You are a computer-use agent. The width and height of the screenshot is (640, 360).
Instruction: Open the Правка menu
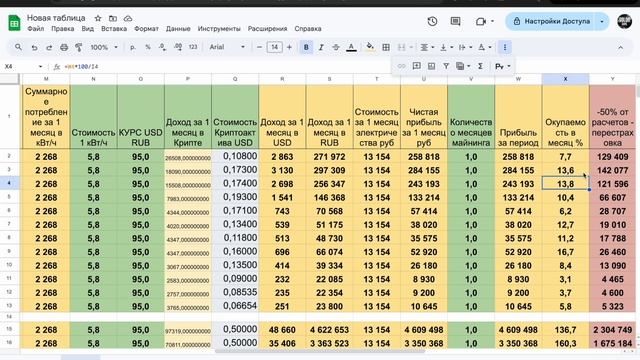(62, 29)
